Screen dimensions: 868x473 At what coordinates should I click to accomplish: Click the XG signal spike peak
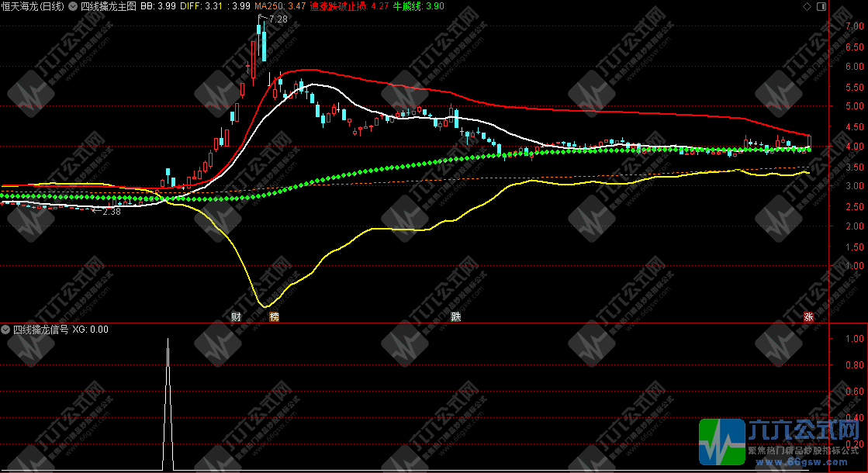(168, 340)
